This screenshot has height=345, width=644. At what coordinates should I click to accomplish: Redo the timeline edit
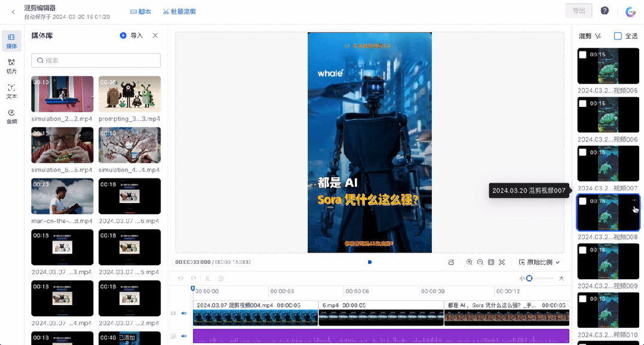[x=194, y=278]
